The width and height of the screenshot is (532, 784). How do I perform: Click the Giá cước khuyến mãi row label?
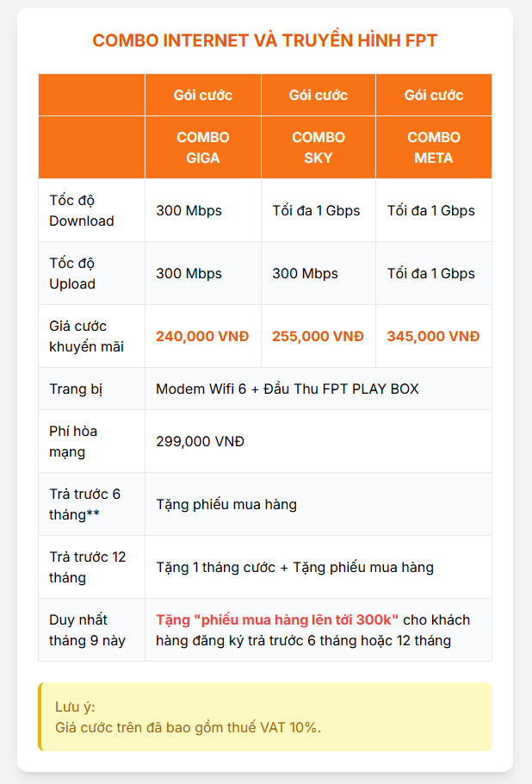pyautogui.click(x=86, y=336)
